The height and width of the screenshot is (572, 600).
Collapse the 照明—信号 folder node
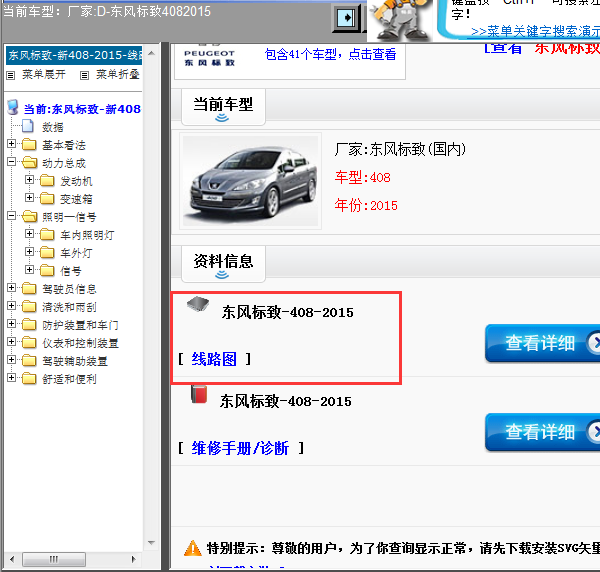coord(11,216)
